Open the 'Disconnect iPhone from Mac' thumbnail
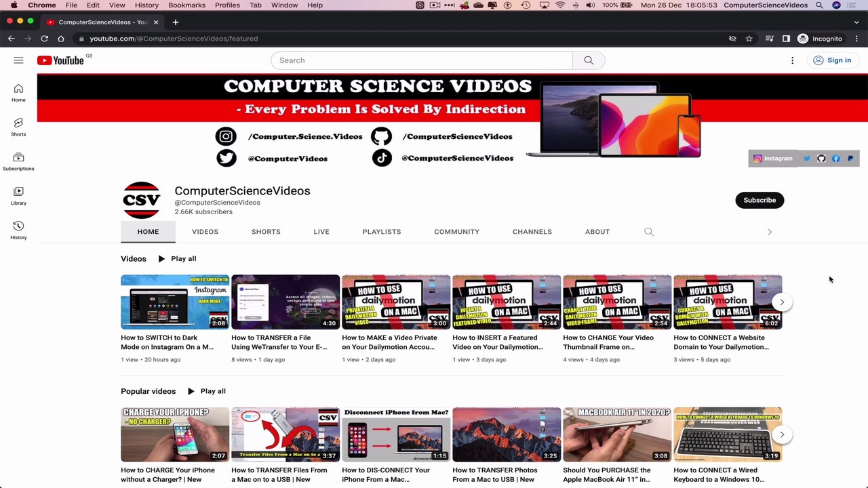868x488 pixels. coord(396,434)
